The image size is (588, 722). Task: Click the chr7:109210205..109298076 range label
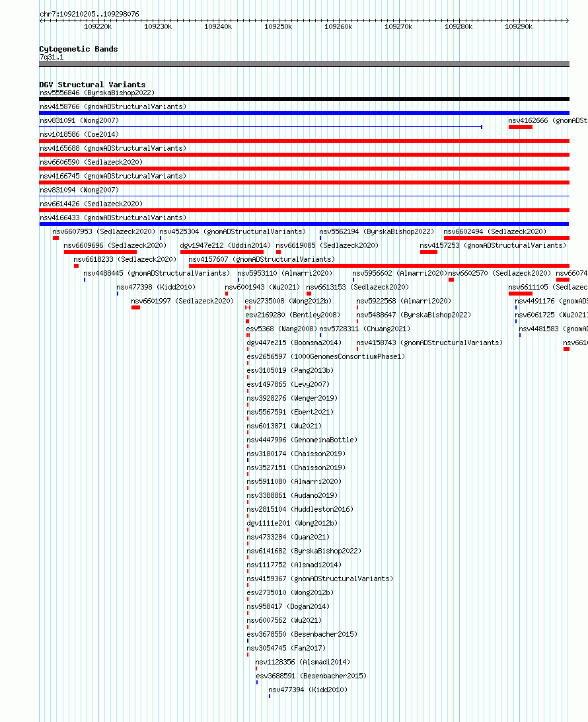point(89,14)
